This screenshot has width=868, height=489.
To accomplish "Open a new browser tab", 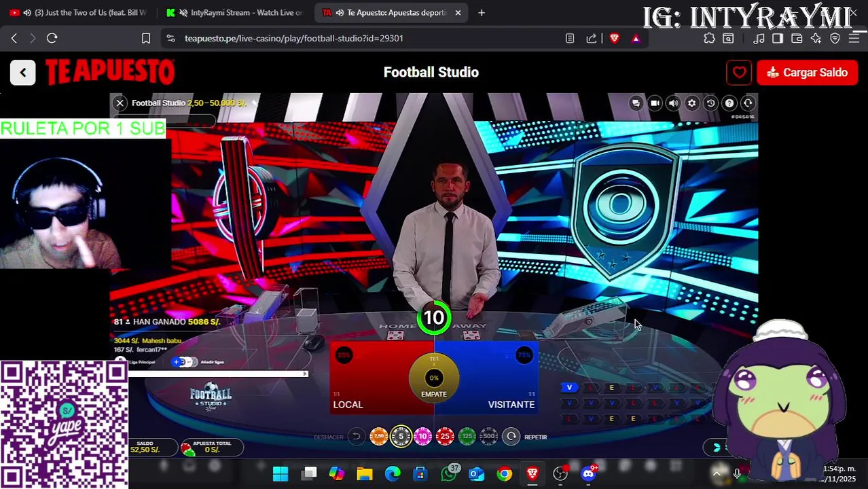I will point(482,13).
